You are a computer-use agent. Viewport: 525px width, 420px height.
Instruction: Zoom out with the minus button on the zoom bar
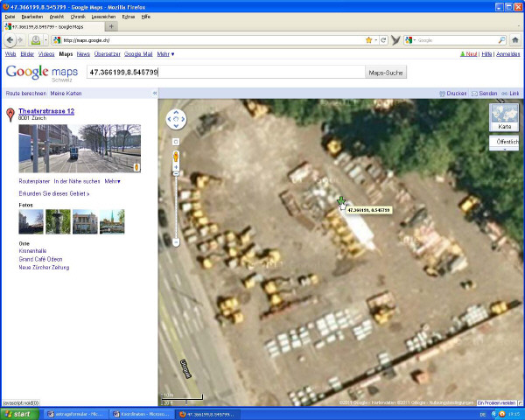coord(176,241)
